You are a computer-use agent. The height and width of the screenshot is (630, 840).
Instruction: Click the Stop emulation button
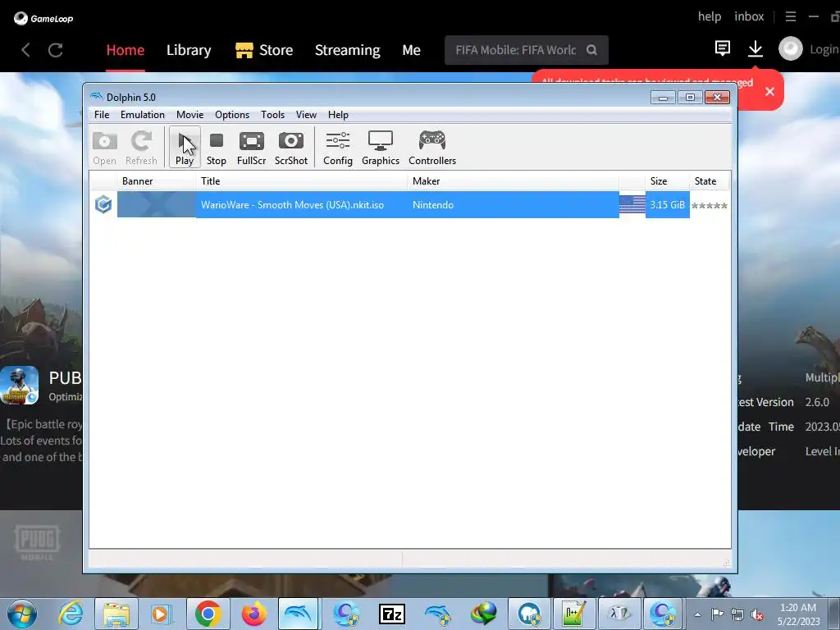(217, 148)
